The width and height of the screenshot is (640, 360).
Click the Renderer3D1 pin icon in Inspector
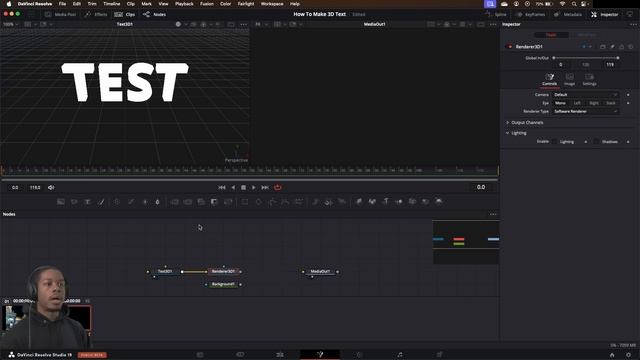point(612,47)
